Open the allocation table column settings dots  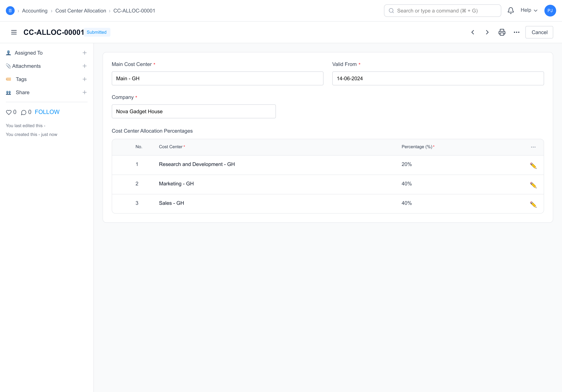click(533, 147)
